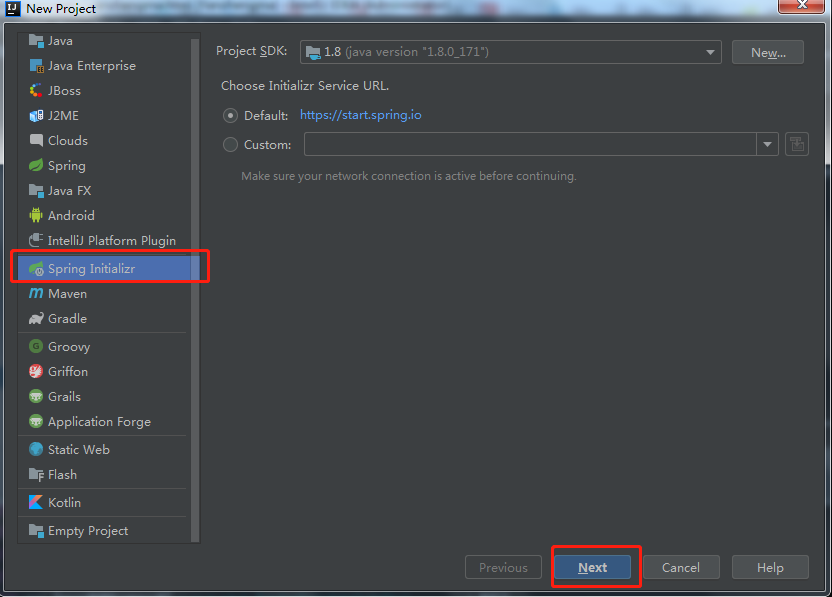This screenshot has height=597, width=832.
Task: Click the Android list label
Action: click(71, 215)
